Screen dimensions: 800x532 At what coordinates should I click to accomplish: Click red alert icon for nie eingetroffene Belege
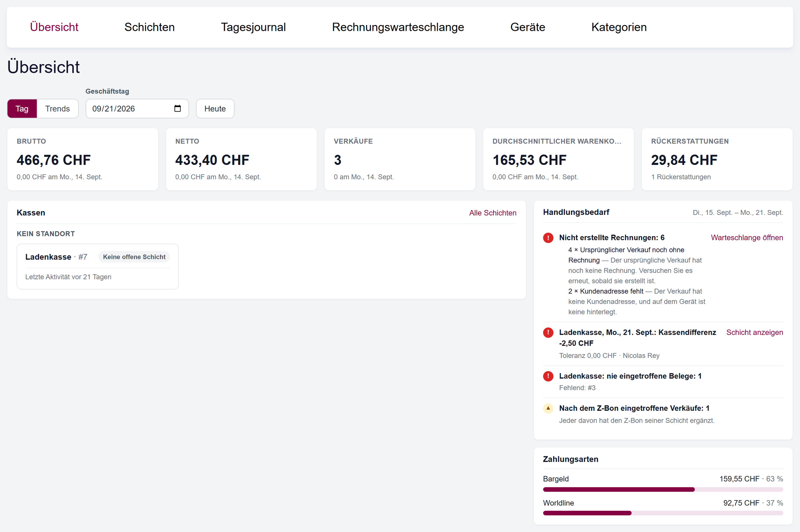point(548,376)
